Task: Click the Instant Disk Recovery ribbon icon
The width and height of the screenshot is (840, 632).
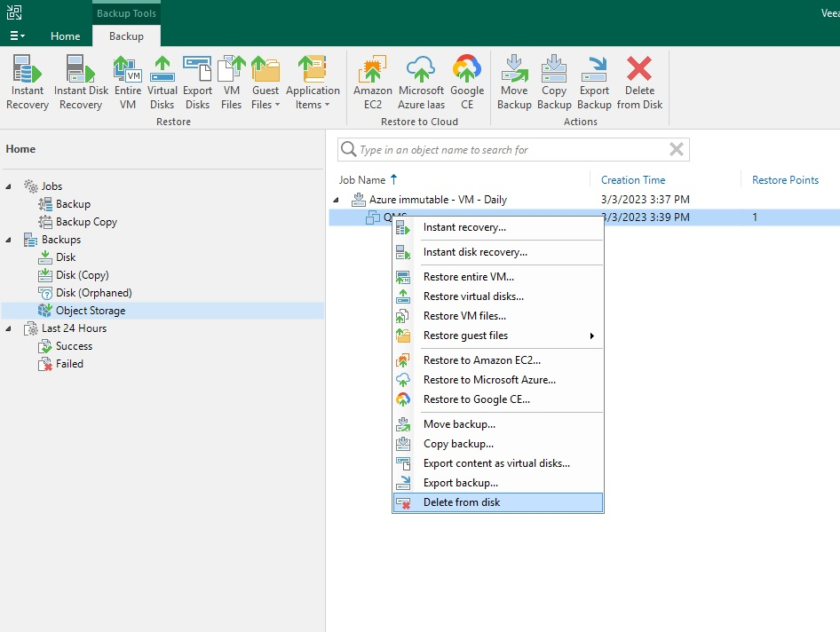Action: pyautogui.click(x=81, y=82)
